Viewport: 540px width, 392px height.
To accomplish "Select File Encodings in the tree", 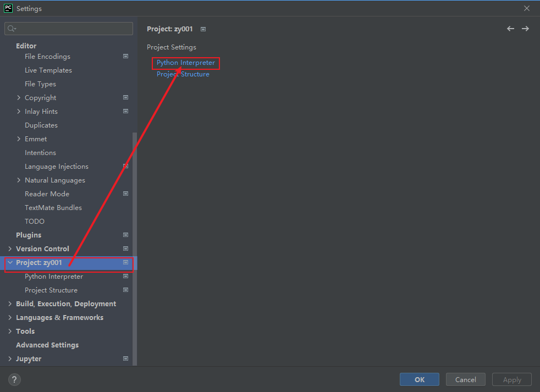I will tap(47, 57).
